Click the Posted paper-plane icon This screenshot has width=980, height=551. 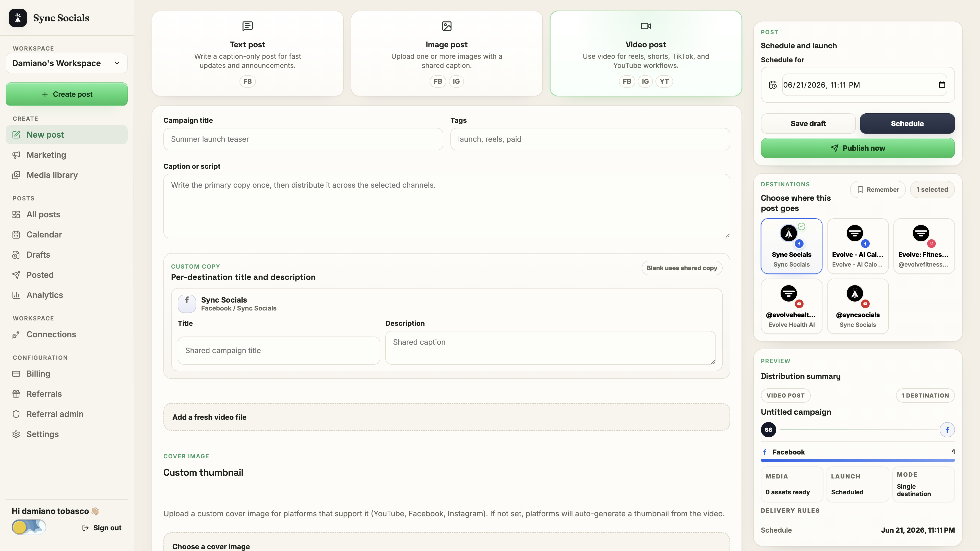click(x=16, y=275)
